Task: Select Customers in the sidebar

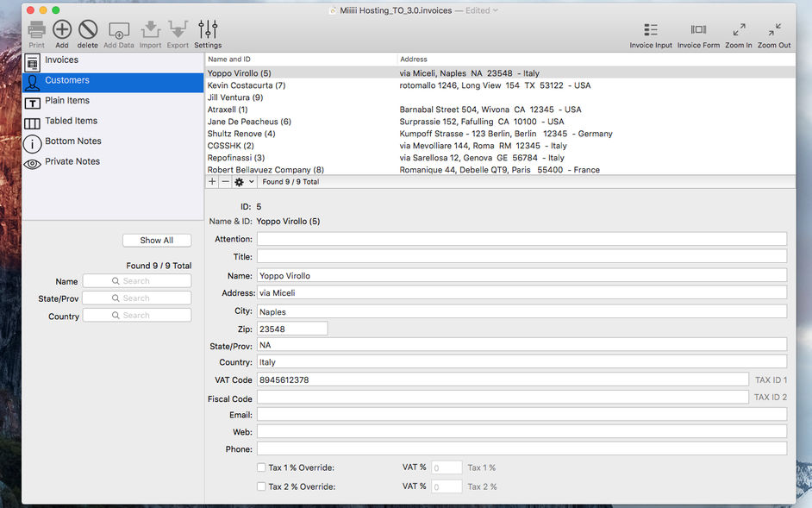Action: click(113, 82)
